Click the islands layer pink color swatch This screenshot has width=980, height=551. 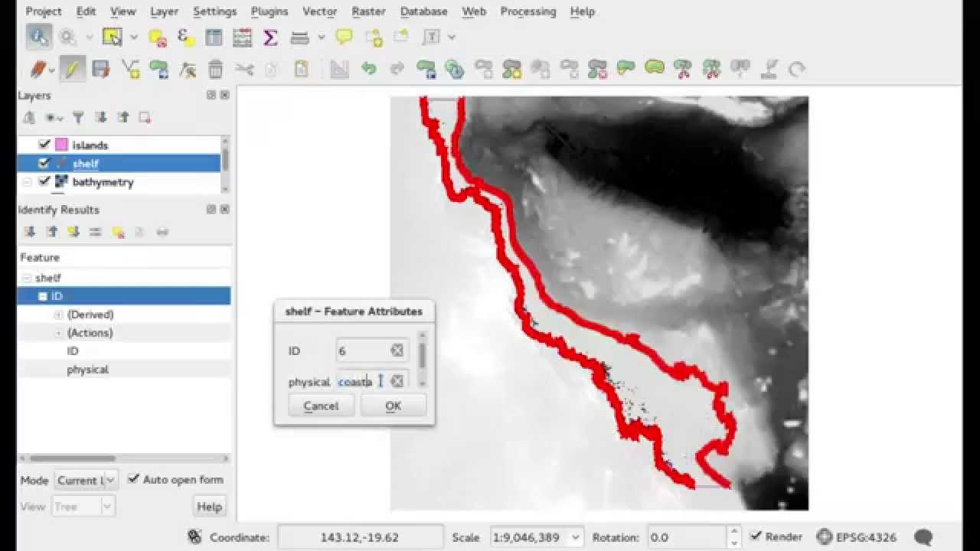tap(61, 145)
